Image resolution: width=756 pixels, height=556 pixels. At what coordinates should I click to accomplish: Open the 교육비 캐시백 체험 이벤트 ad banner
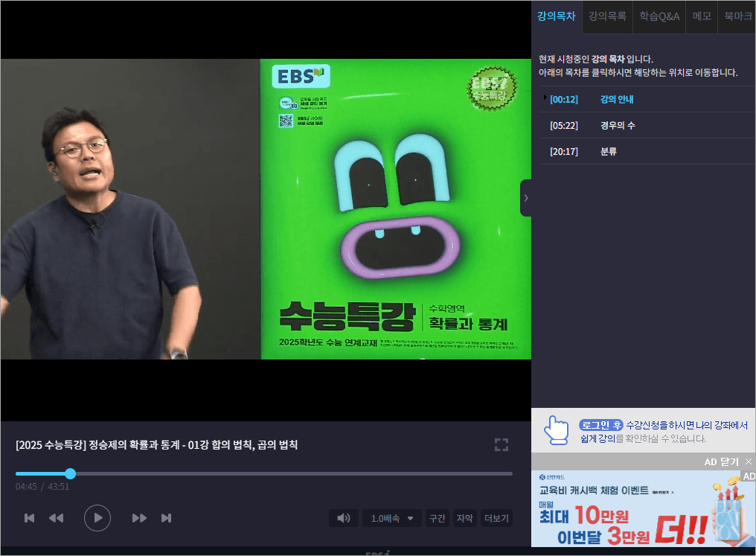coord(643,508)
